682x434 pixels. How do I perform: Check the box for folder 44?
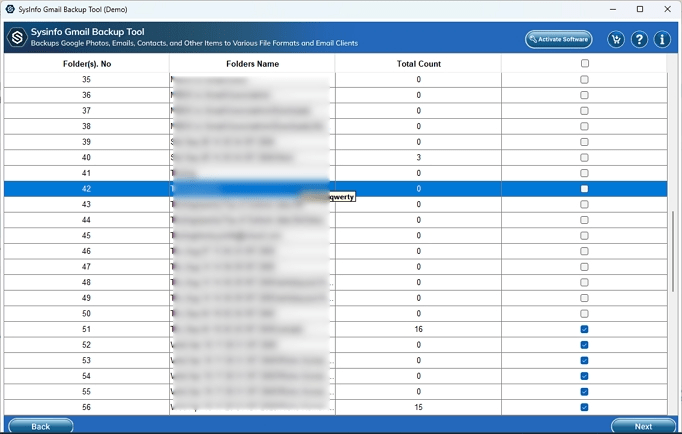coord(584,220)
